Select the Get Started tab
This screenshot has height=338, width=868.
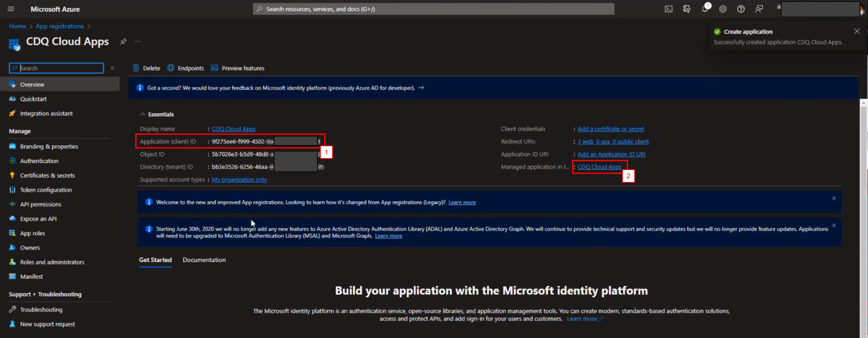(x=155, y=260)
